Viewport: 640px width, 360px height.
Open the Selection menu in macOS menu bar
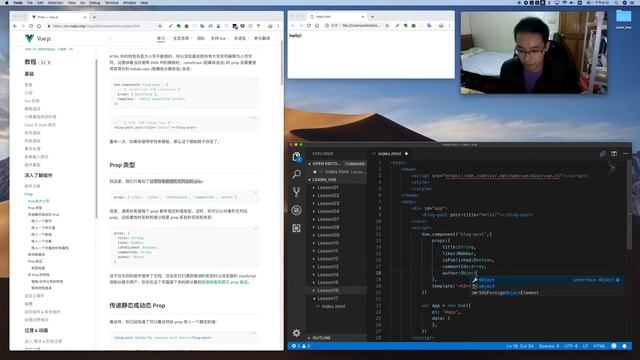[56, 2]
